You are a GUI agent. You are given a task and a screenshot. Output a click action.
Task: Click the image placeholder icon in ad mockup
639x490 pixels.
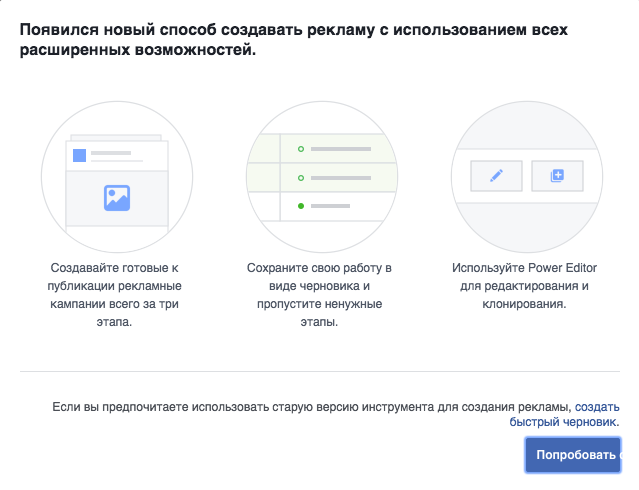[117, 197]
